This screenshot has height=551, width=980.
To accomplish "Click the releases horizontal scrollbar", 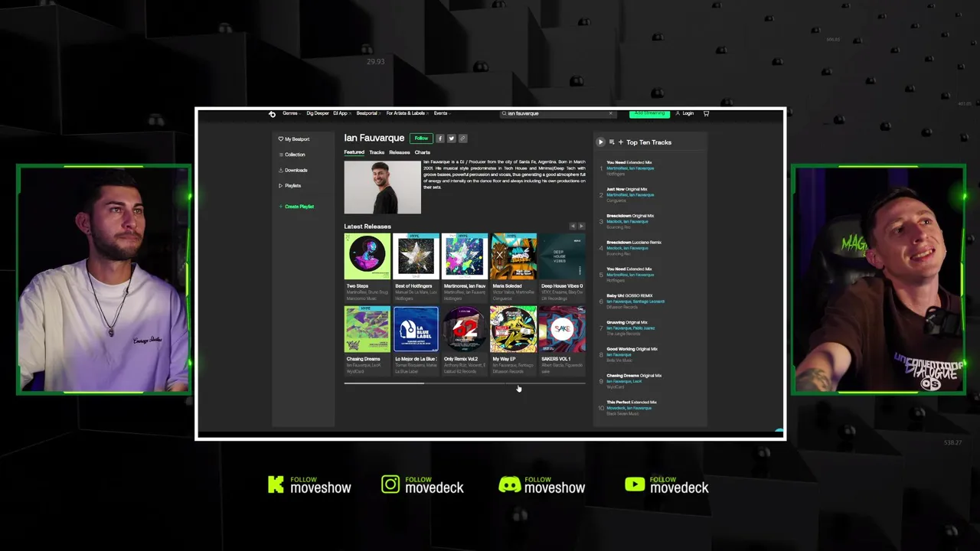I will tap(464, 383).
